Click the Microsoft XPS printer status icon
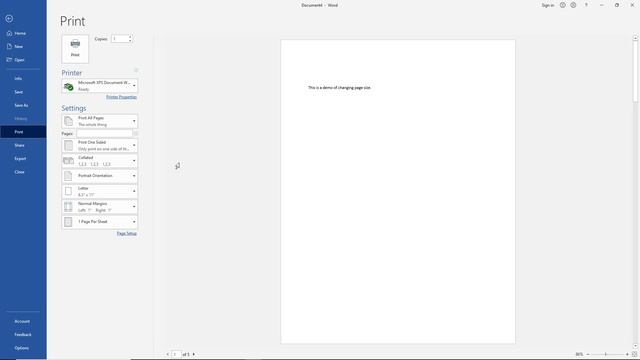The width and height of the screenshot is (640, 360). tap(69, 86)
